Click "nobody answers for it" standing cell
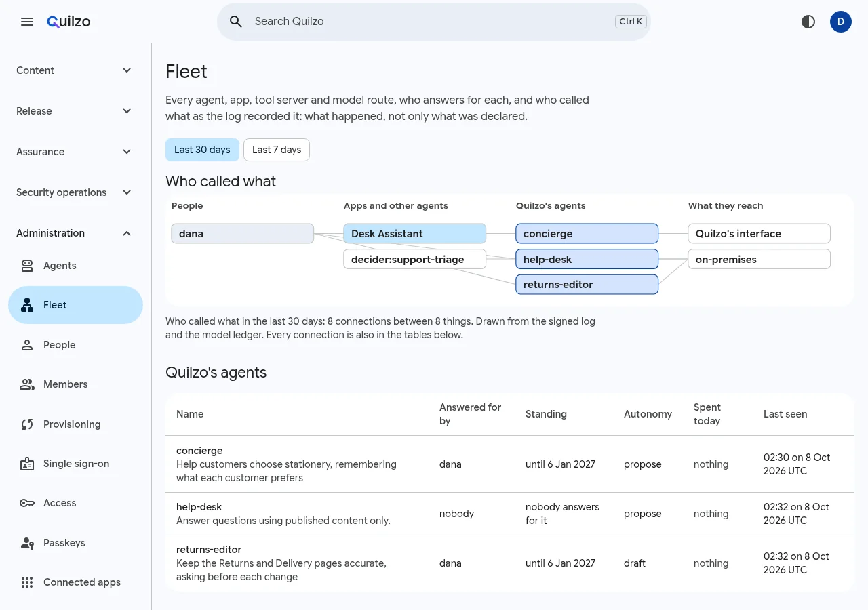The width and height of the screenshot is (868, 610). (x=562, y=514)
